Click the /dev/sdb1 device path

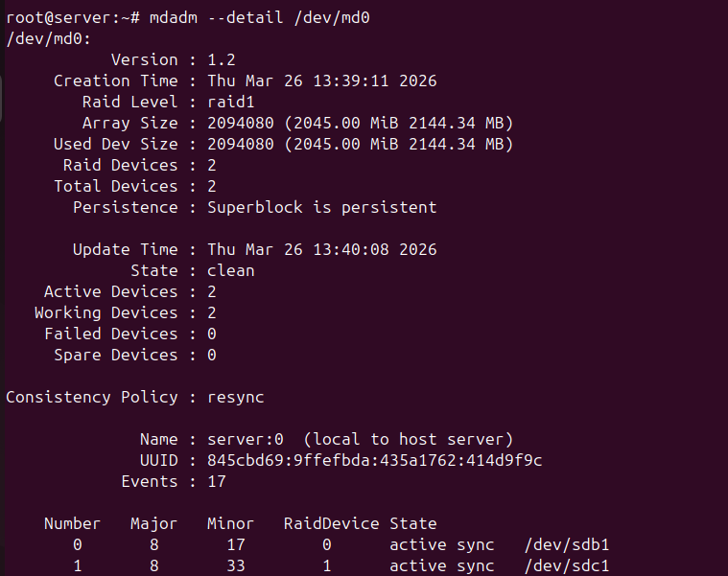[x=567, y=545]
